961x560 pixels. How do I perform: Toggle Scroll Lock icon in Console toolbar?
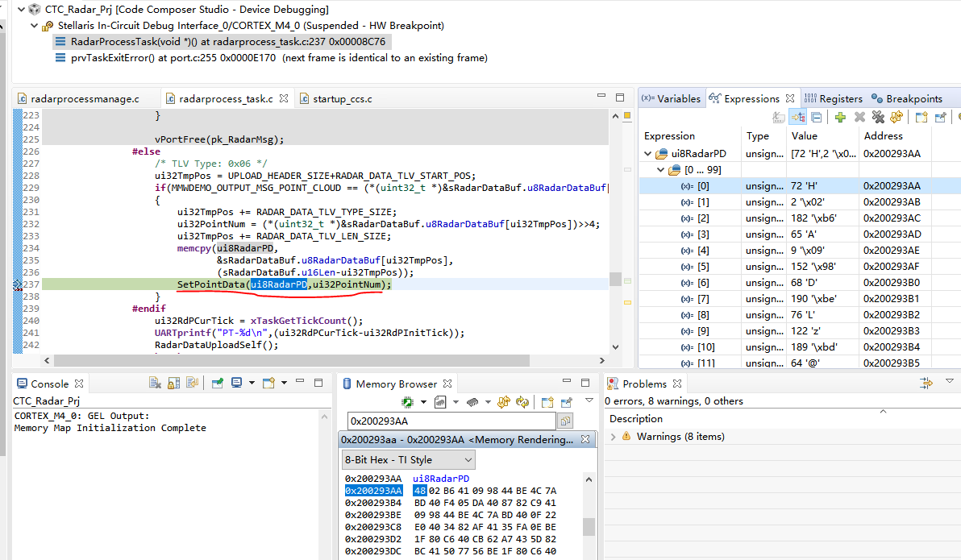click(x=173, y=383)
